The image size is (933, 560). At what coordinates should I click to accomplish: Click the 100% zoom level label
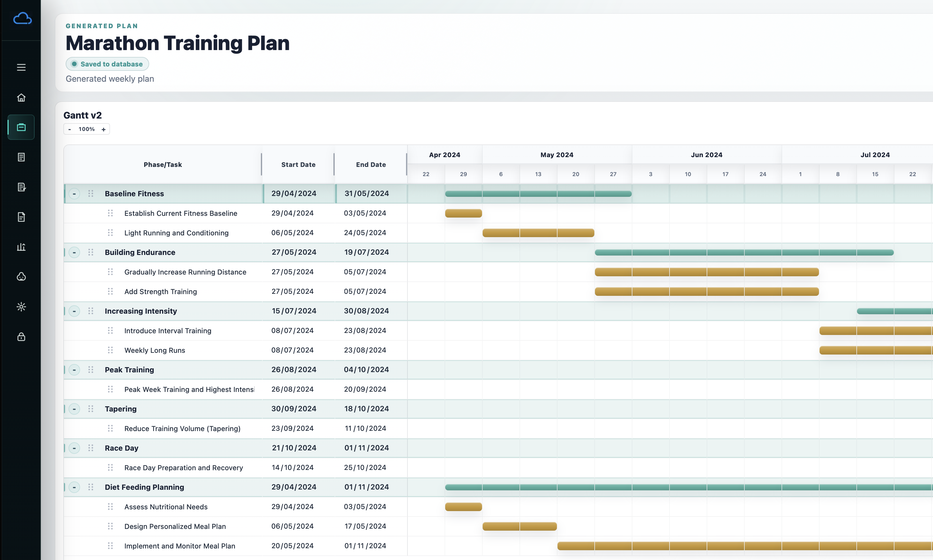click(86, 129)
